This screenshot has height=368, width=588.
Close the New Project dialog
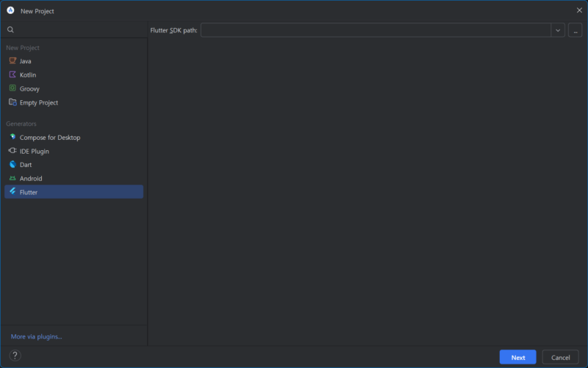coord(579,10)
